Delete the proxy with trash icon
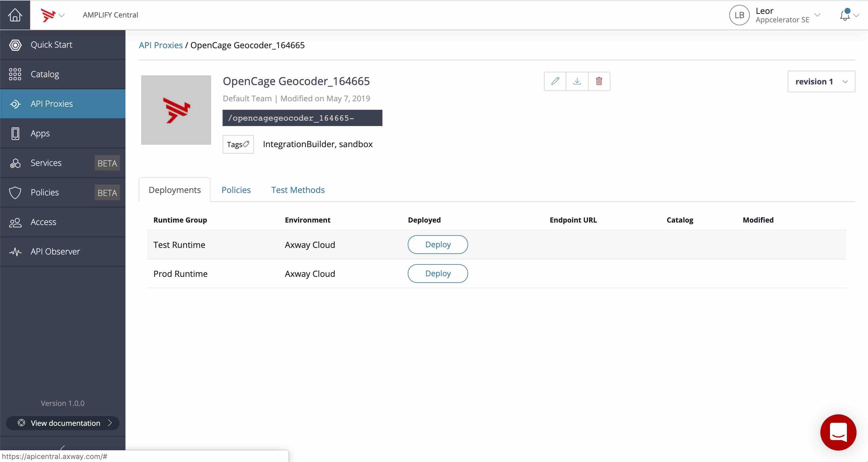Image resolution: width=868 pixels, height=462 pixels. click(599, 81)
